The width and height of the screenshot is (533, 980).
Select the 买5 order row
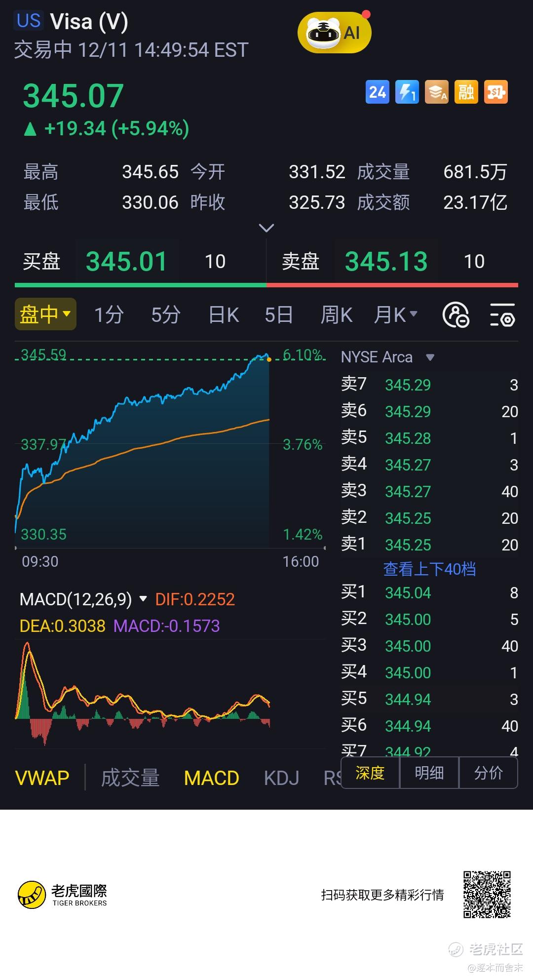429,699
